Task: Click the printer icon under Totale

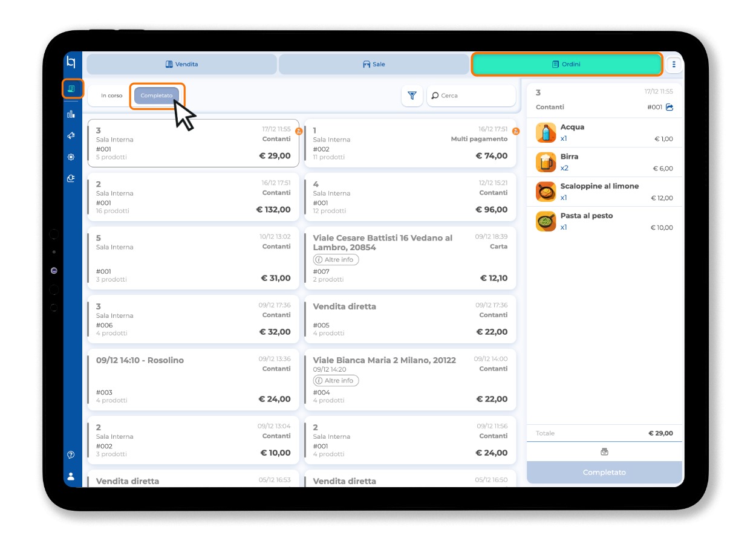Action: tap(604, 451)
